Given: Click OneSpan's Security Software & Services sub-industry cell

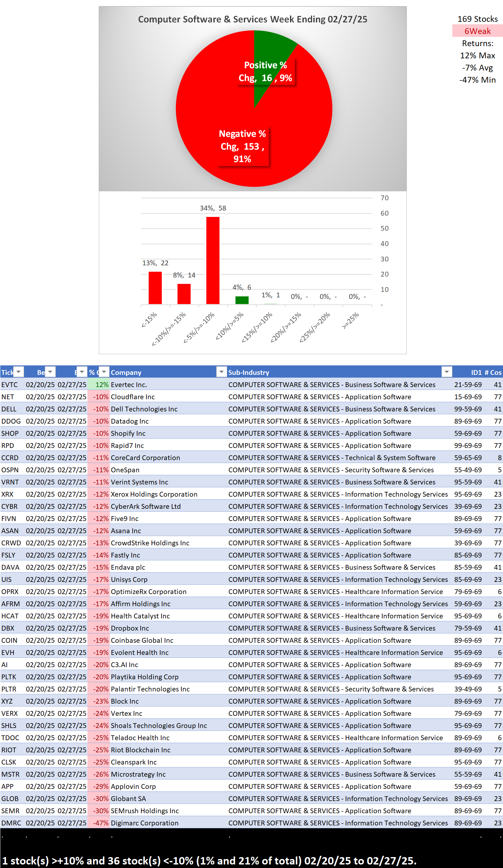Looking at the screenshot, I should (339, 470).
